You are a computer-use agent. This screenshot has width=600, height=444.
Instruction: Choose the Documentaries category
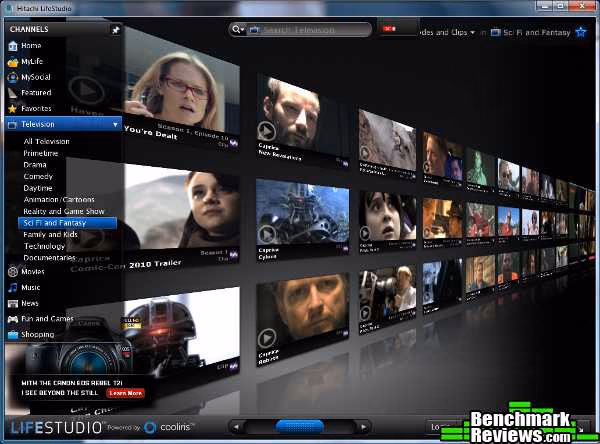click(49, 258)
